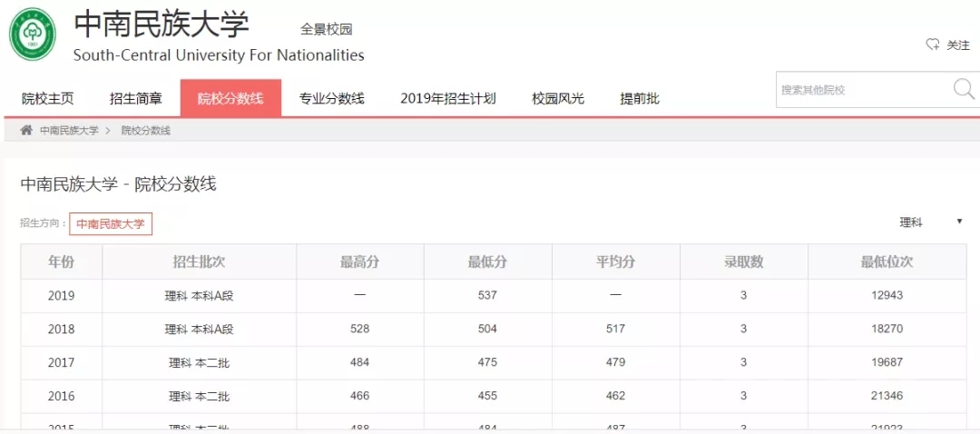
Task: Go to 专业分数线 tab
Action: pos(331,99)
